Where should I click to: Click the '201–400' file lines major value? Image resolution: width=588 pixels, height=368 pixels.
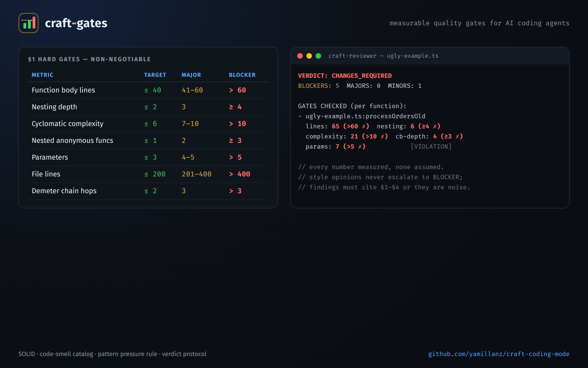point(197,174)
